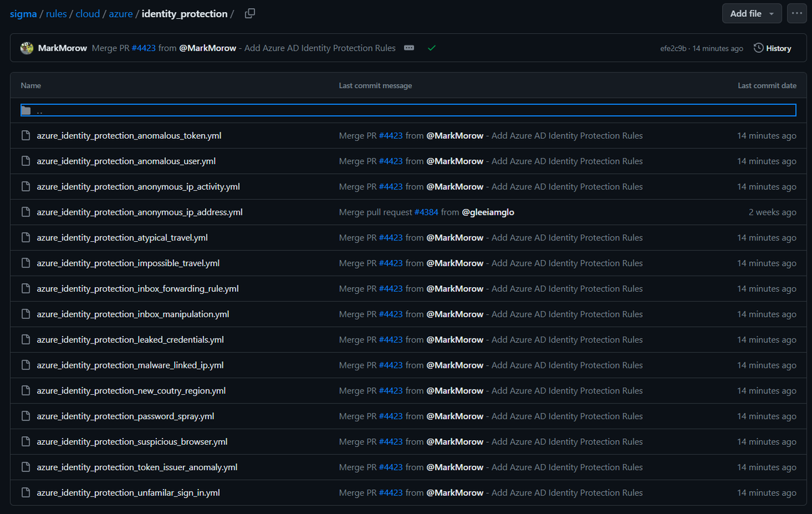Click file icon beside password_spray.yml
Image resolution: width=812 pixels, height=514 pixels.
coord(26,416)
